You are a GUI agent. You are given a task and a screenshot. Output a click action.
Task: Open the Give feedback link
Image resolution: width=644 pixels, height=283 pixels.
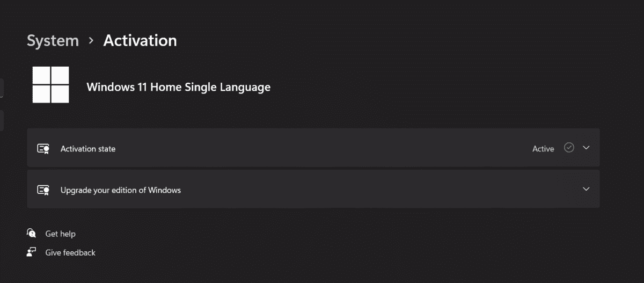(70, 253)
